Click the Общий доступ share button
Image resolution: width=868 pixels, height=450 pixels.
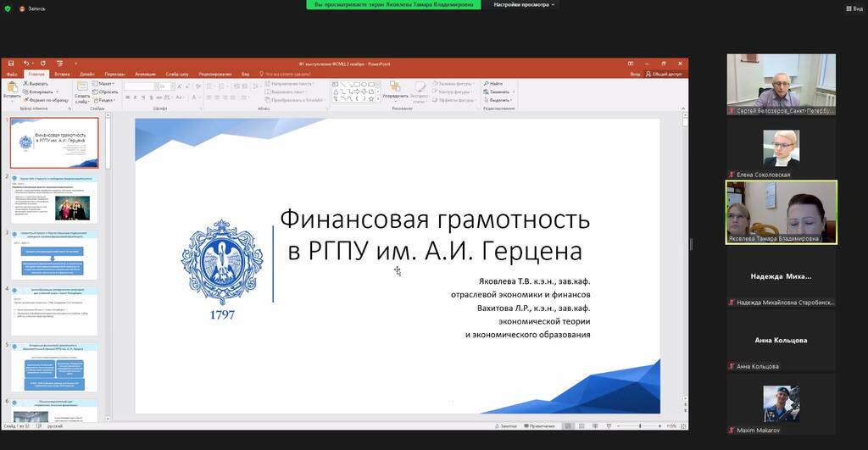664,75
